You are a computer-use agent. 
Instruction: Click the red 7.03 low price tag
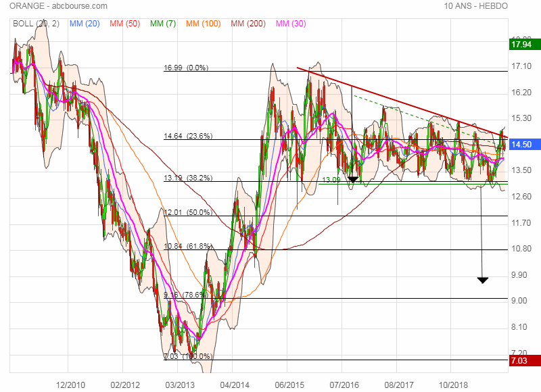tap(525, 361)
